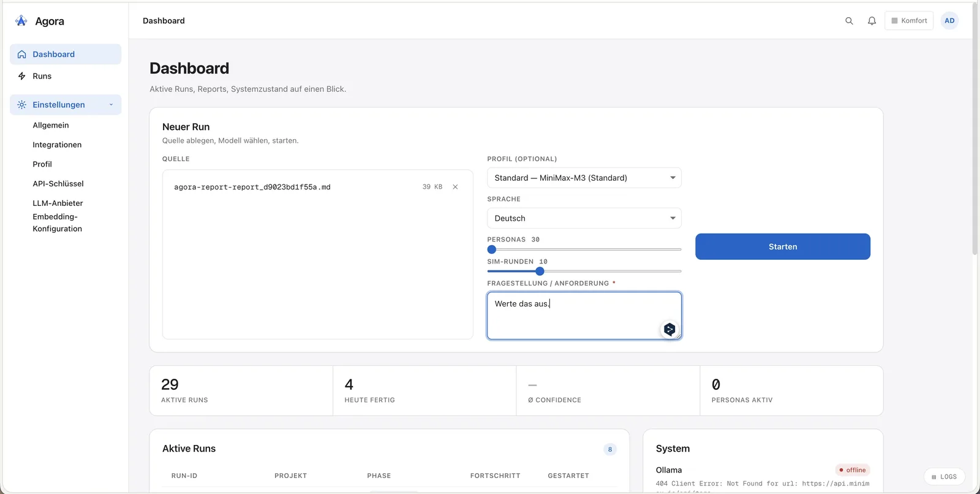Click the Starten button
980x494 pixels.
coord(783,246)
